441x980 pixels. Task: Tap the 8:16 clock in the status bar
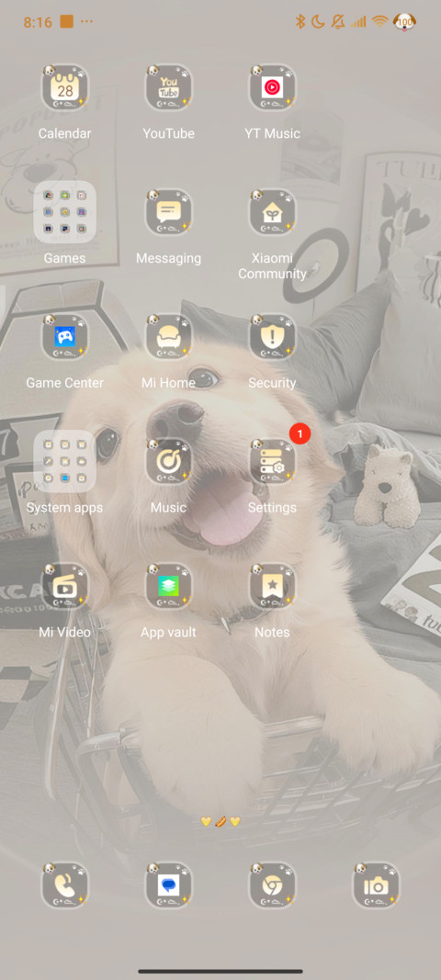(x=38, y=22)
